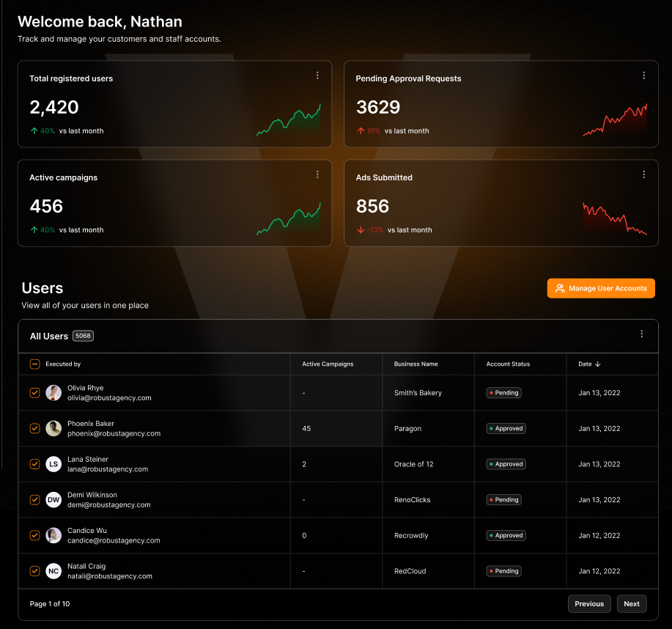Click the Approved badge for Recrowdly

point(506,535)
